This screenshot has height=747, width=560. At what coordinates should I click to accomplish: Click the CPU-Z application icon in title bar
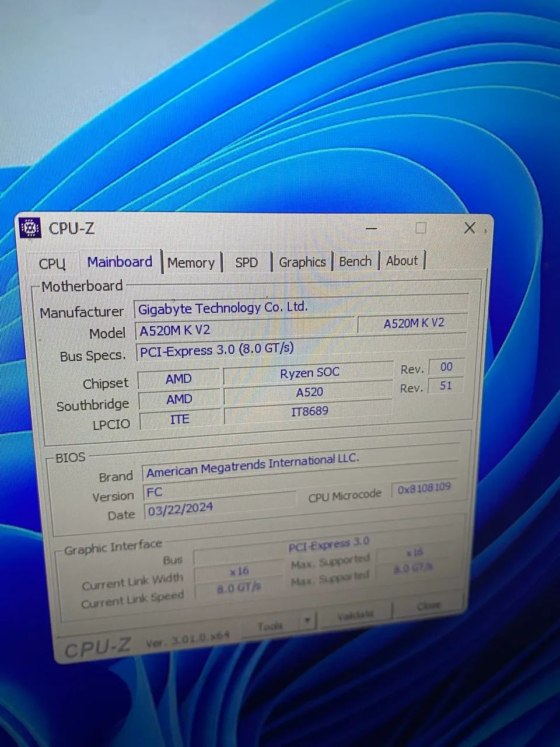[x=30, y=228]
